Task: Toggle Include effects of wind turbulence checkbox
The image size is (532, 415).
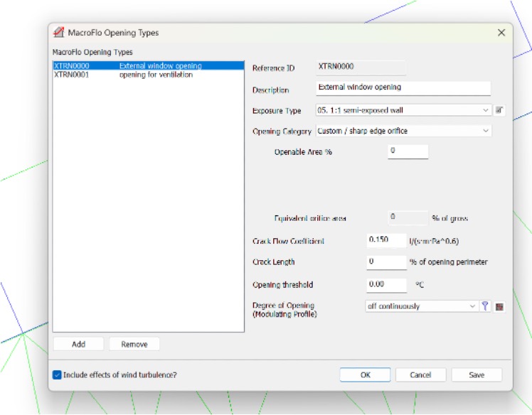Action: pos(57,375)
